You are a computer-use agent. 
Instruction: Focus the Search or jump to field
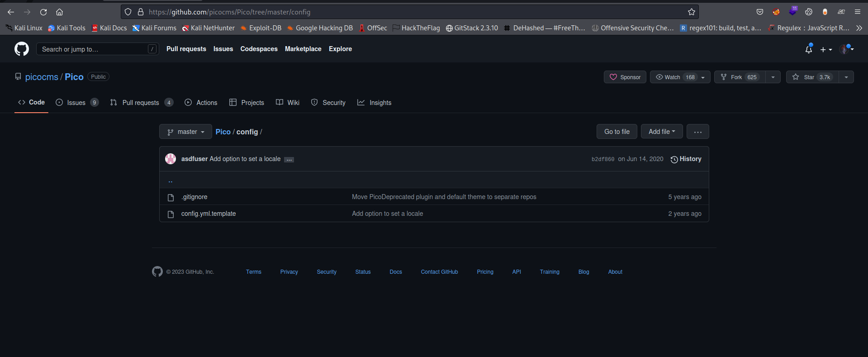pos(97,49)
